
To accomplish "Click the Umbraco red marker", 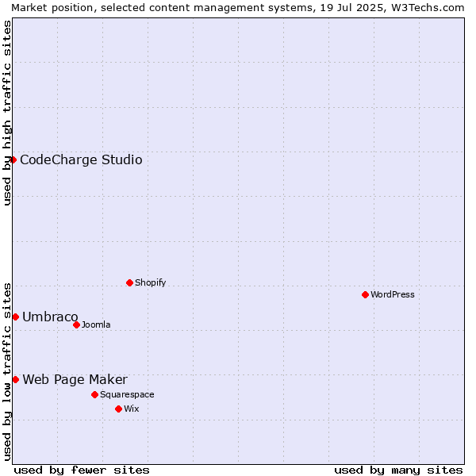I will point(16,317).
